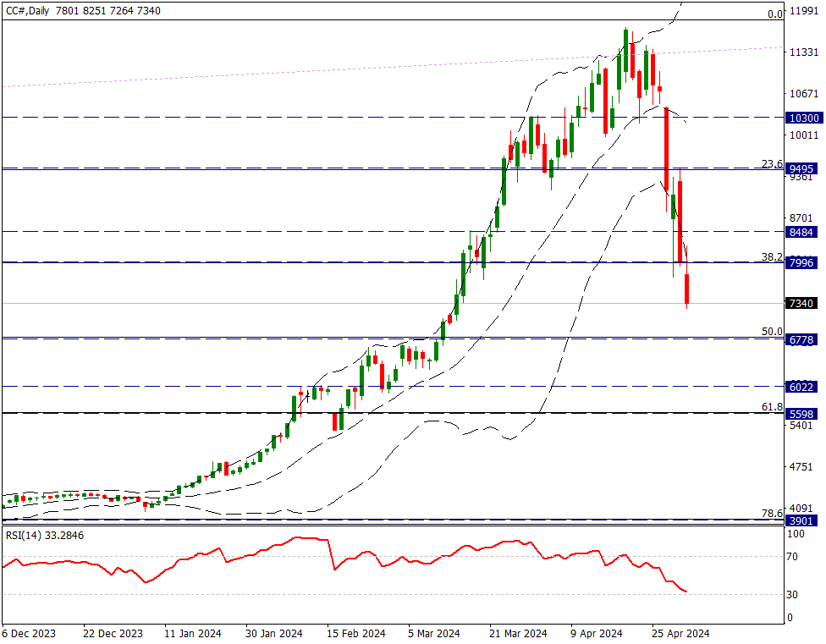Viewport: 826px width, 644px height.
Task: Click the 9495 price label on axis
Action: [x=800, y=168]
